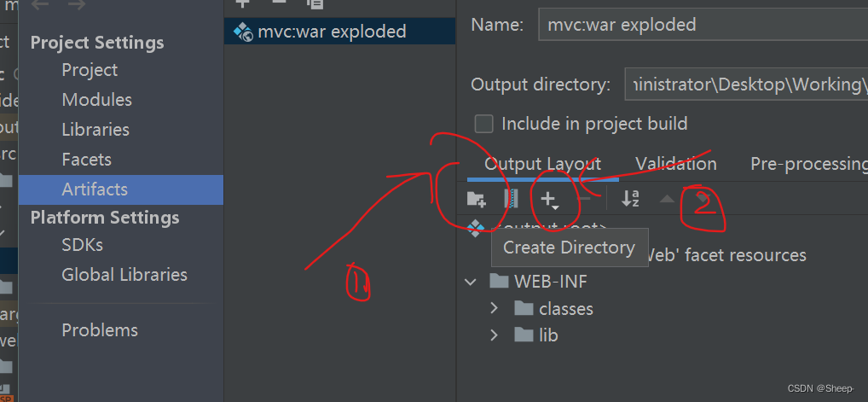Collapse the WEB-INF folder

point(471,282)
